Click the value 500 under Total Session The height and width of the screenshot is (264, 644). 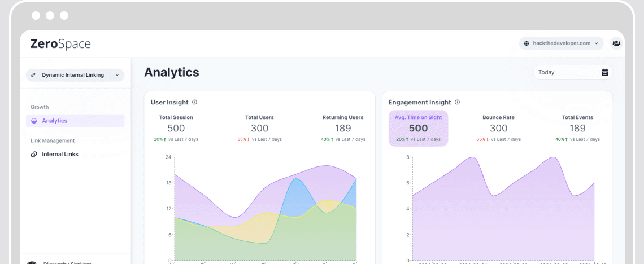pos(176,128)
